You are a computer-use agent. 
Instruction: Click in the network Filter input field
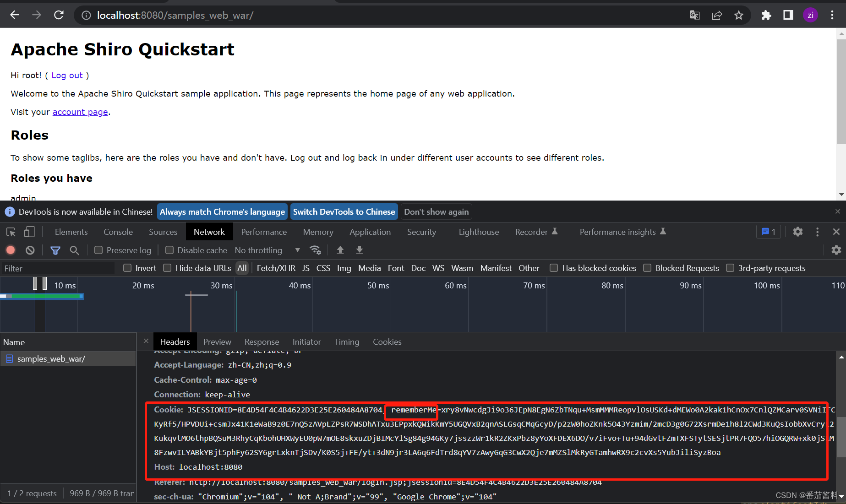[58, 268]
